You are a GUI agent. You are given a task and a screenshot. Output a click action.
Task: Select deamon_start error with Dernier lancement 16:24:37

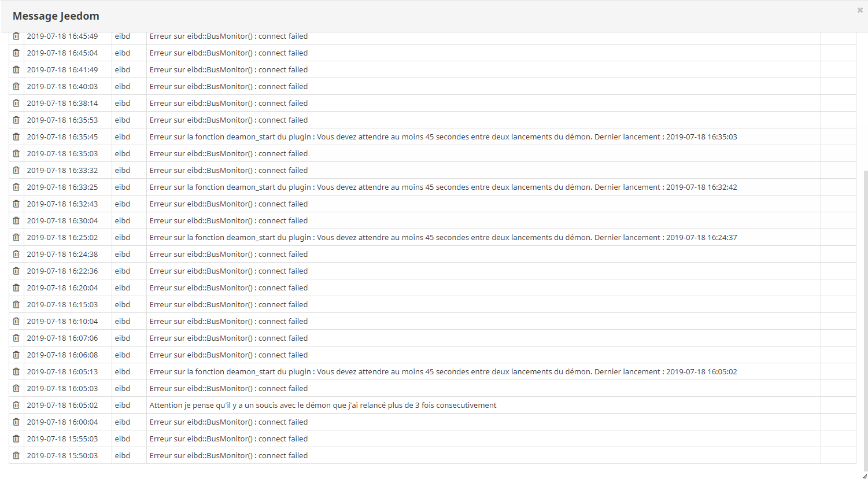click(x=443, y=237)
